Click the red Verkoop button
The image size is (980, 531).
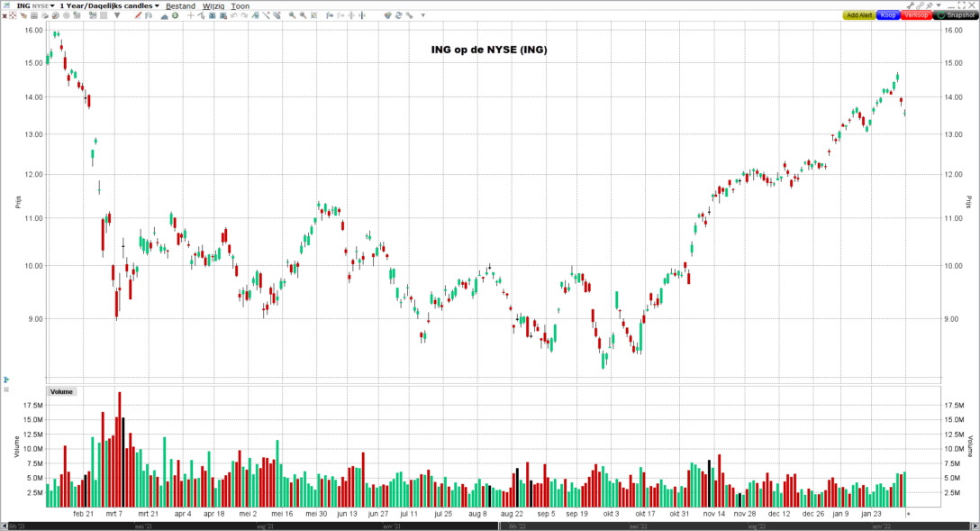(916, 15)
